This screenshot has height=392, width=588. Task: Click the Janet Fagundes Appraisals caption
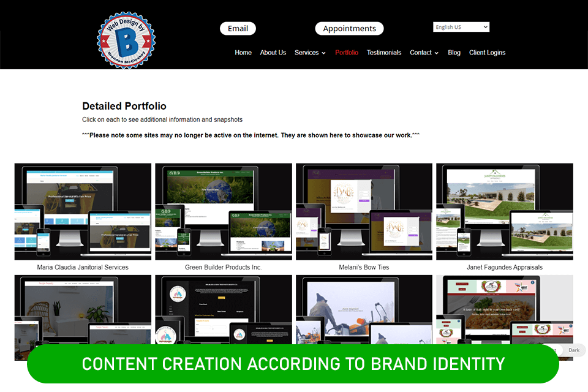point(504,267)
